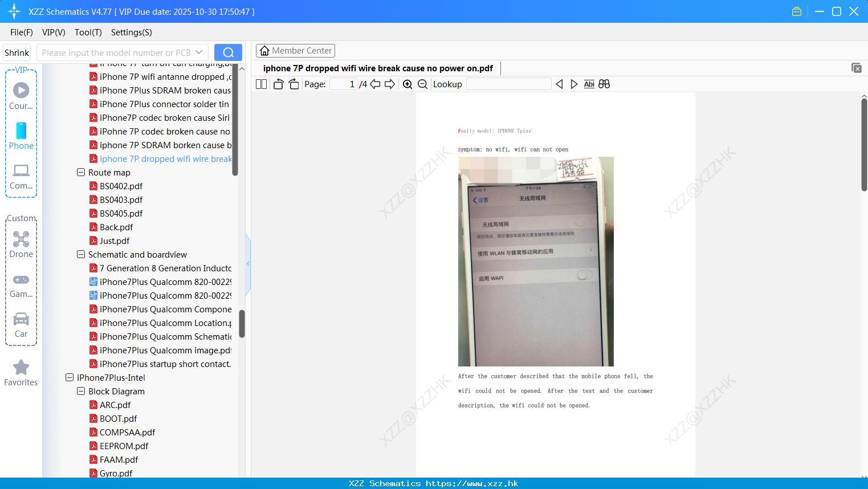
Task: Open iPhone 7P wifi antanne dropped file
Action: coord(161,76)
